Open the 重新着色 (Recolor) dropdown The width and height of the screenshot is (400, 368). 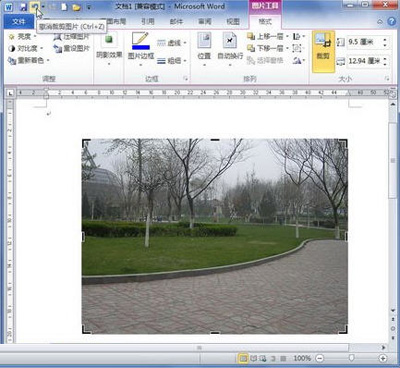click(29, 60)
